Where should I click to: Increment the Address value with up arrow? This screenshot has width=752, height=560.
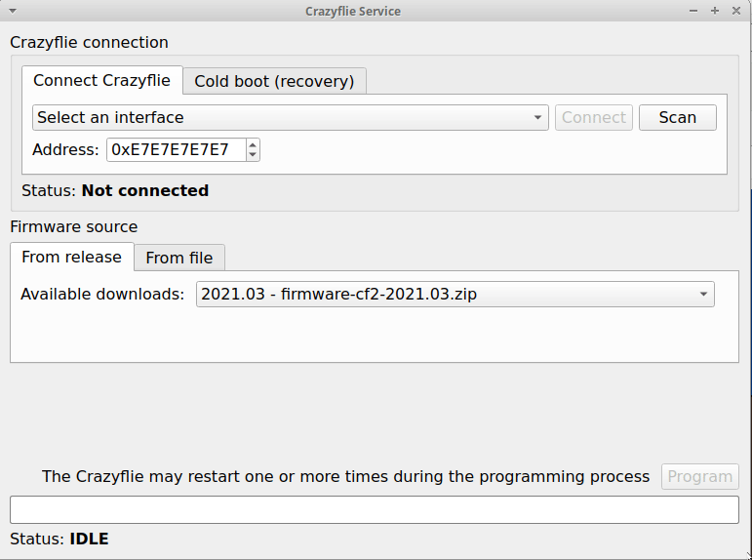(254, 144)
